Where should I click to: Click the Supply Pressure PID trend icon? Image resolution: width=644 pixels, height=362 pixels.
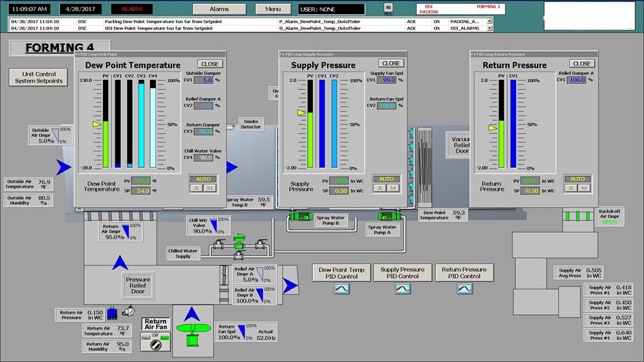(402, 289)
